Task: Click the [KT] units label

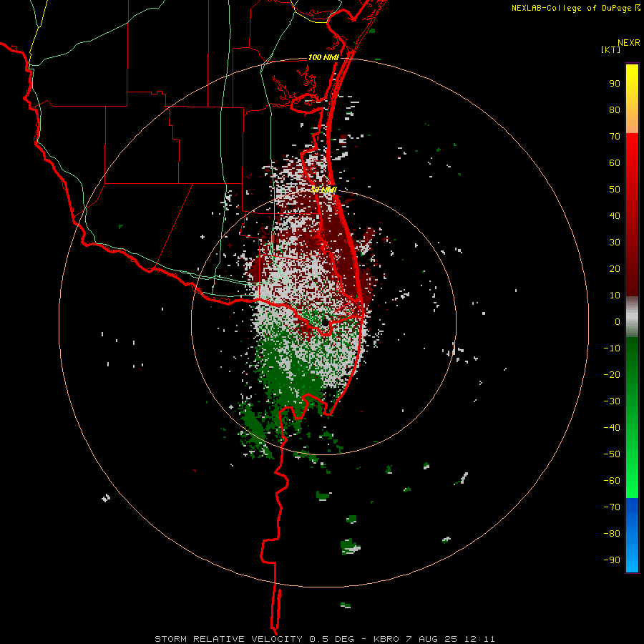Action: 610,49
